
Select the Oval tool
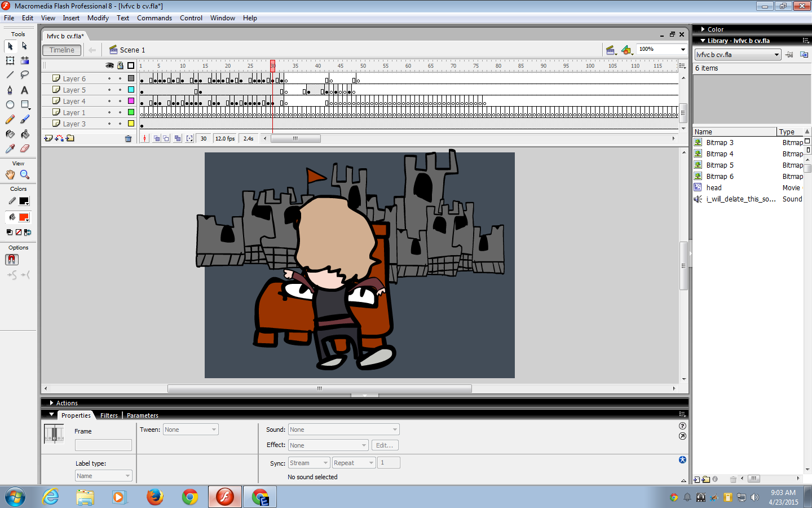point(10,104)
